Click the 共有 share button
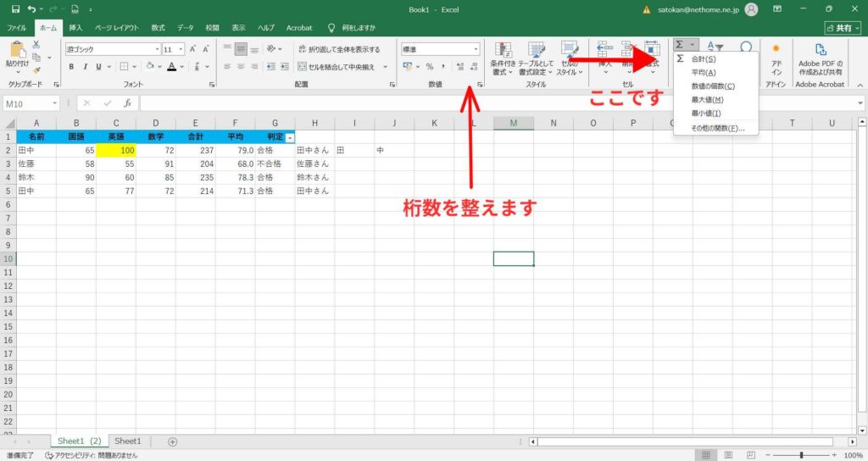Screen dimensions: 868x461 tap(835, 28)
